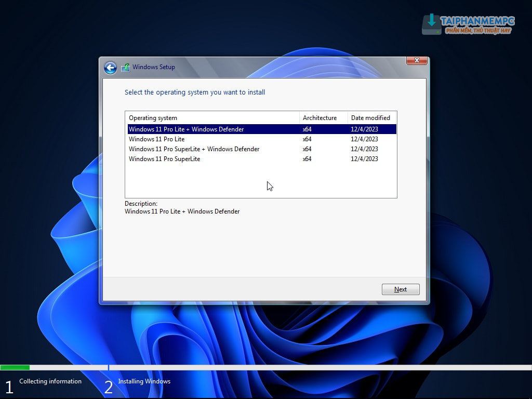This screenshot has width=532, height=399.
Task: Click the blue back arrow button
Action: tap(110, 68)
